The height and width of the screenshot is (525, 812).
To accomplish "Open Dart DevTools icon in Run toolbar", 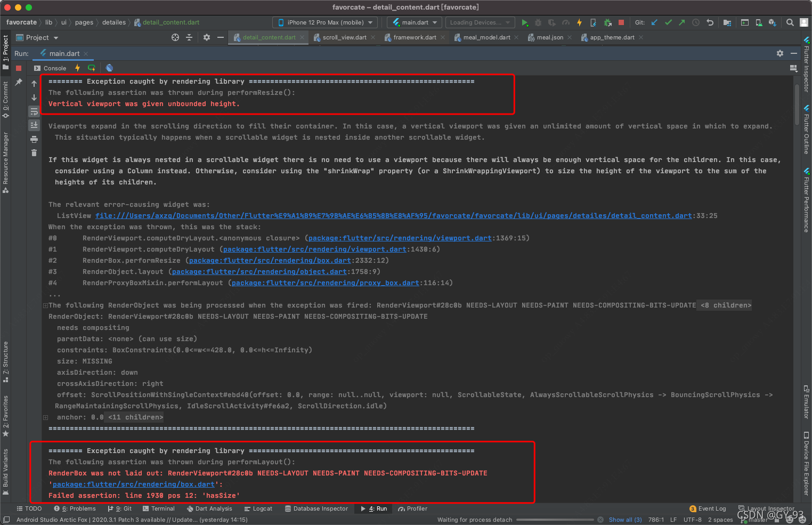I will (x=110, y=68).
